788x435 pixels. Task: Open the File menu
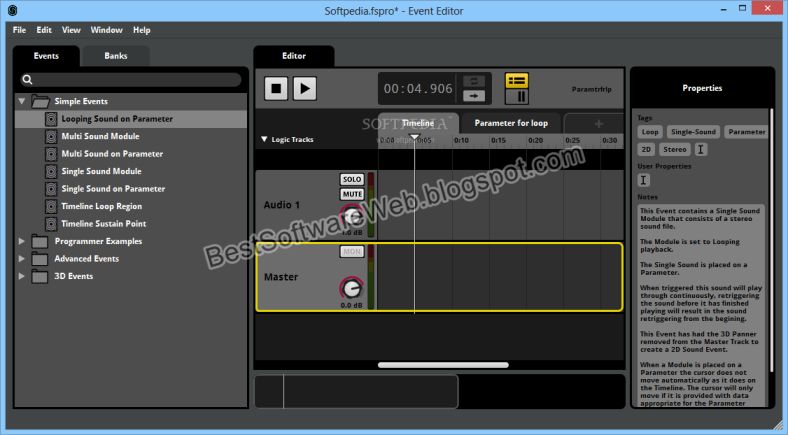(x=19, y=30)
